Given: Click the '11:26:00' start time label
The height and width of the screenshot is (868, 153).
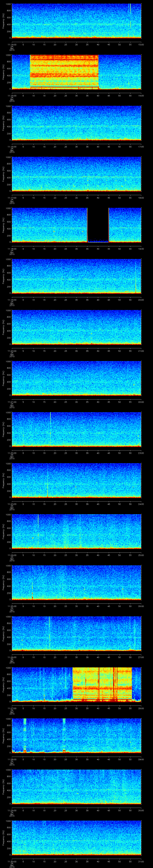Looking at the screenshot, I should [12, 657].
